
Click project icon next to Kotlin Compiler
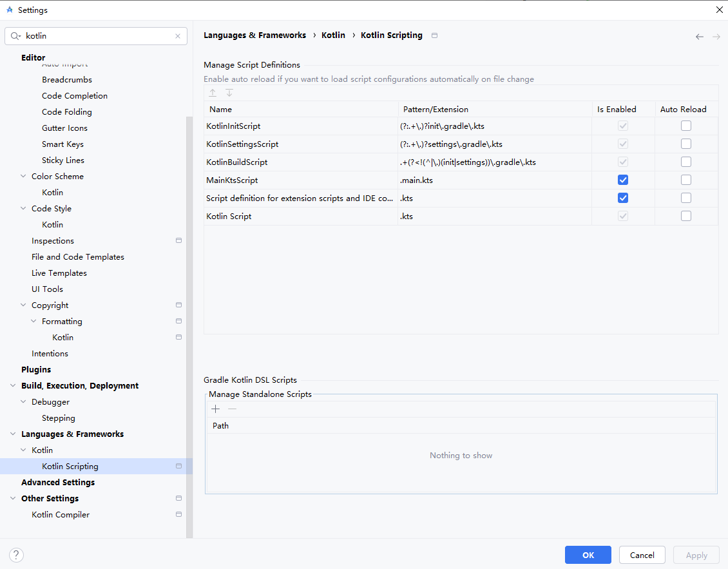point(178,515)
